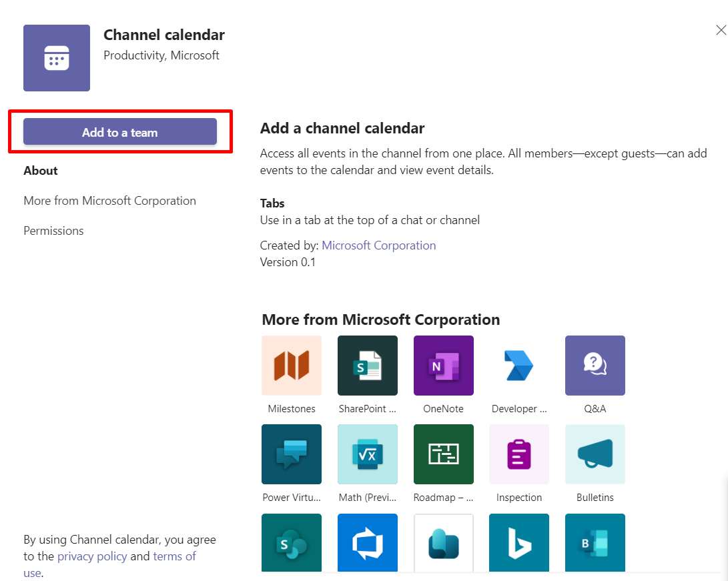728x581 pixels.
Task: Click the "Channel calendar" title text
Action: pos(164,35)
